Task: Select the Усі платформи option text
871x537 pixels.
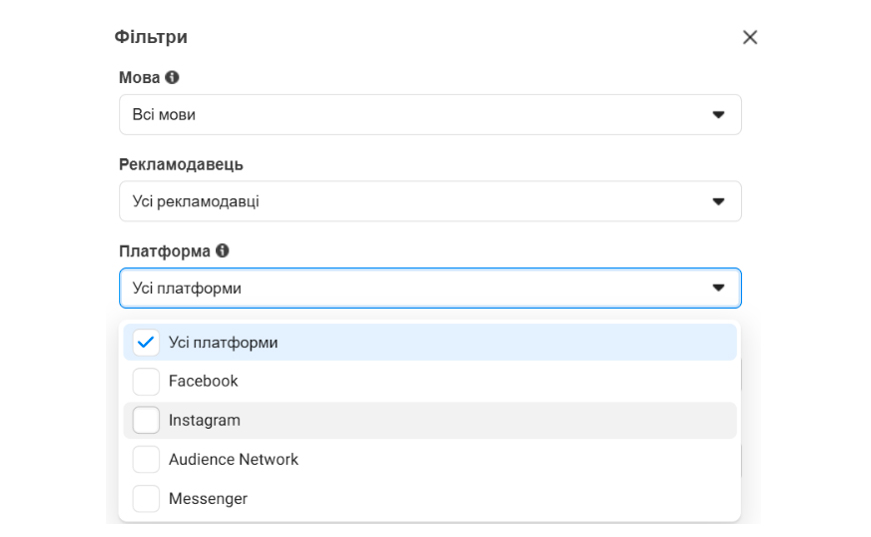Action: pos(223,343)
